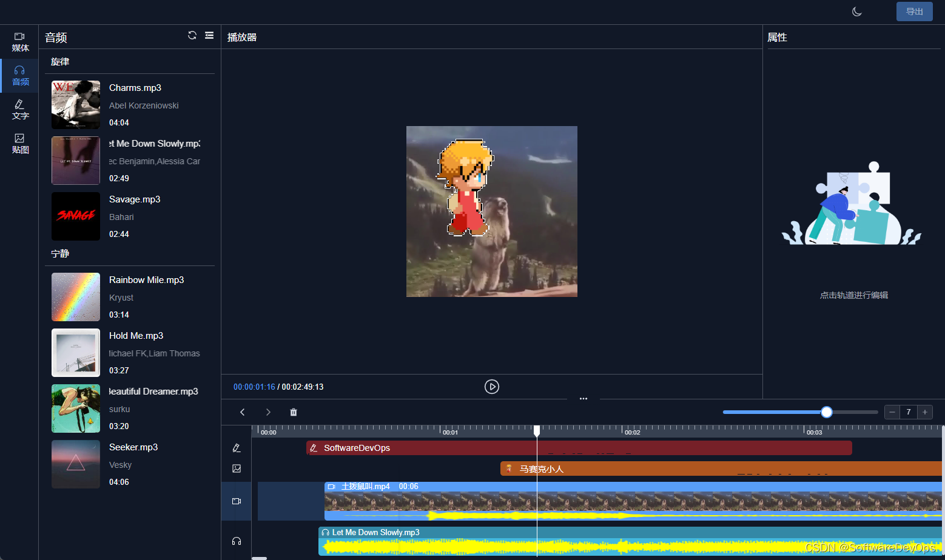The height and width of the screenshot is (560, 945).
Task: Select Hold Me.mp3 album cover
Action: point(76,353)
